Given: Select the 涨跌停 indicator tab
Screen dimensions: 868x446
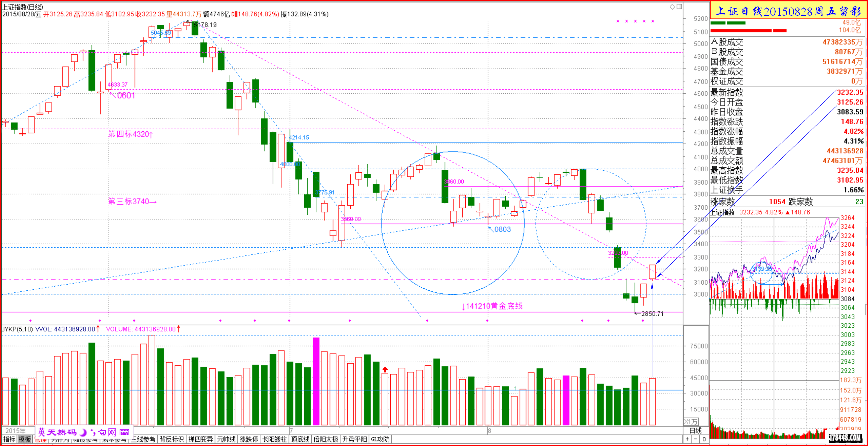Looking at the screenshot, I should [x=249, y=440].
